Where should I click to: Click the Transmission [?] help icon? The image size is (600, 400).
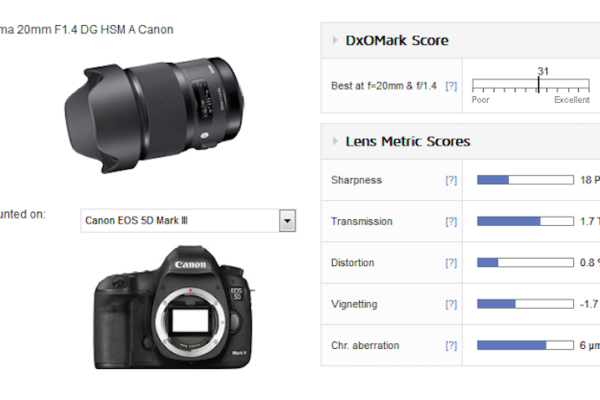point(451,221)
